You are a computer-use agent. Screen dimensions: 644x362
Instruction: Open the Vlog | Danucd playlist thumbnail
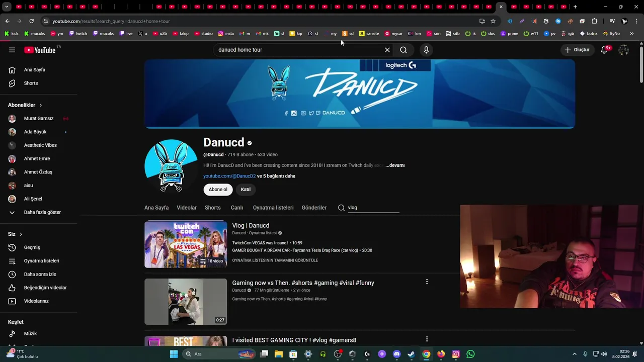point(186,244)
